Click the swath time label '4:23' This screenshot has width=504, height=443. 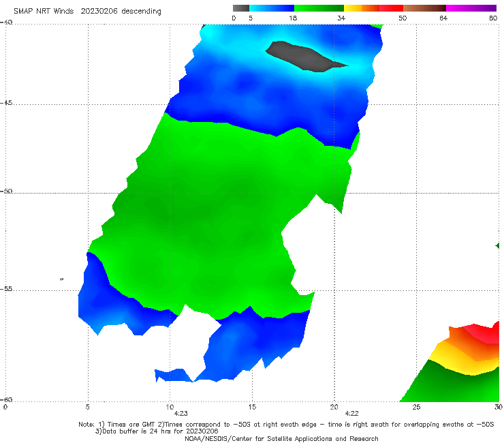[181, 414]
